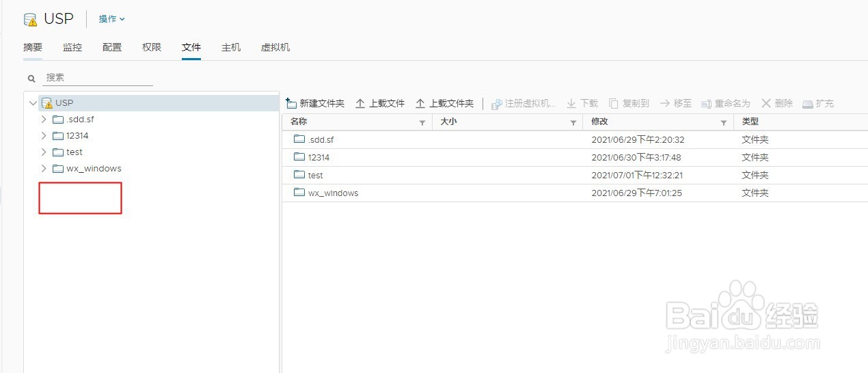Open the 操作 actions dropdown
Screen dimensions: 868x373
pos(111,19)
